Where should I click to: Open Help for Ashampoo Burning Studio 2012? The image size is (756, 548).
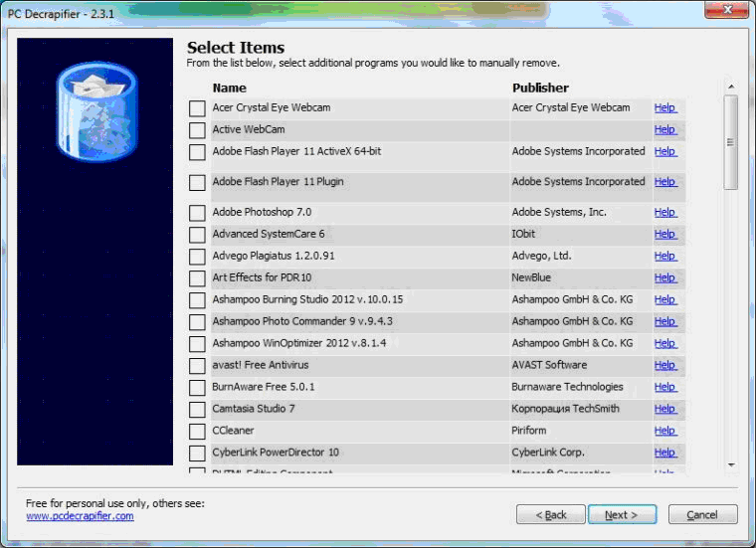[x=665, y=299]
